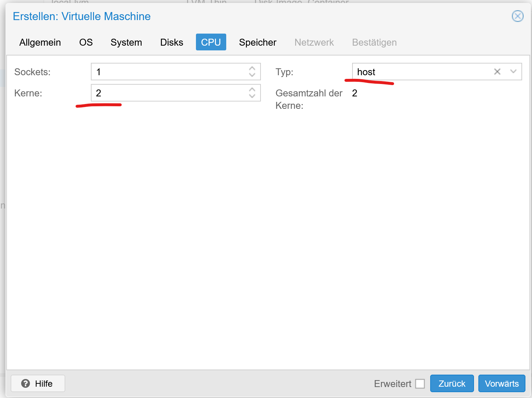Click the Hilfe question mark icon
The height and width of the screenshot is (398, 532).
click(26, 383)
